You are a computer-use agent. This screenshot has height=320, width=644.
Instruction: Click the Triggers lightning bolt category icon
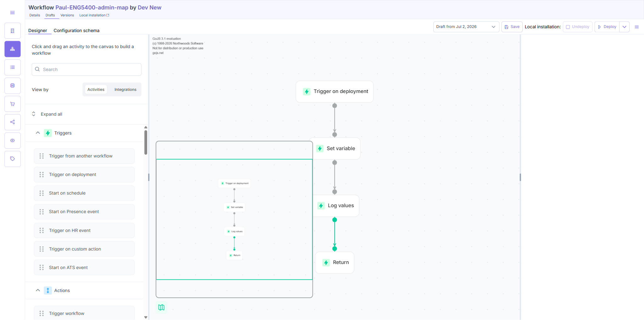pyautogui.click(x=48, y=133)
